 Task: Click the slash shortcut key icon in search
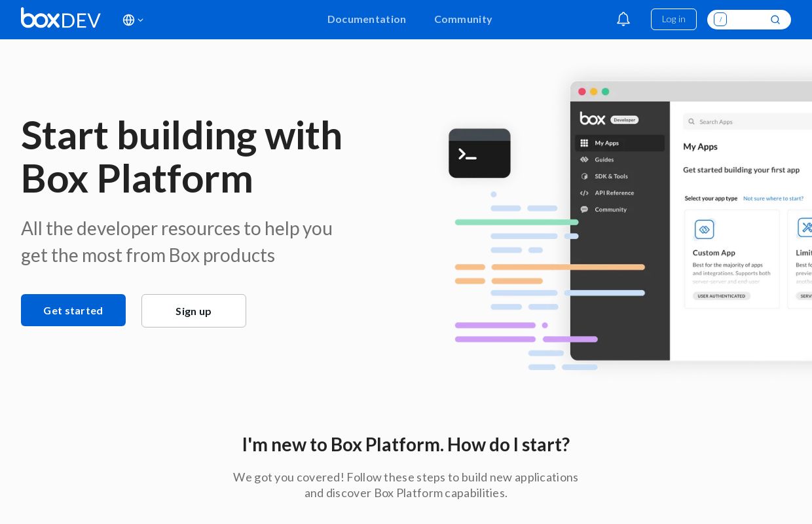click(x=720, y=20)
